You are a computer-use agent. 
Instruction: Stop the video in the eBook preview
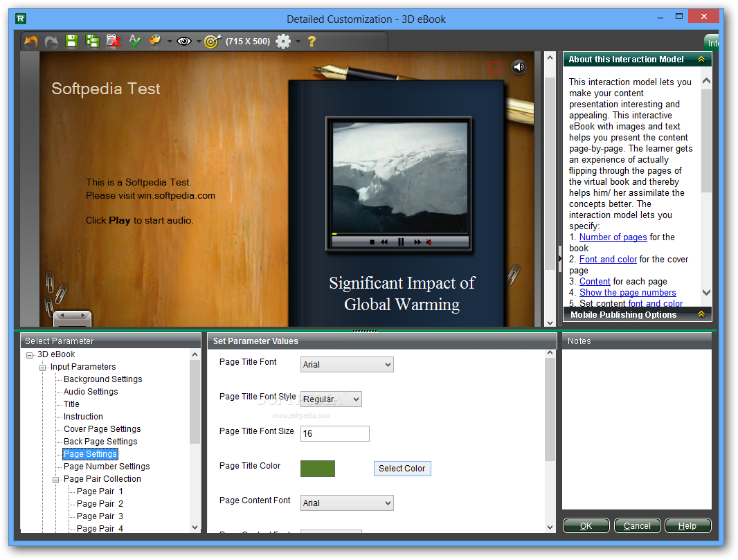pos(372,242)
